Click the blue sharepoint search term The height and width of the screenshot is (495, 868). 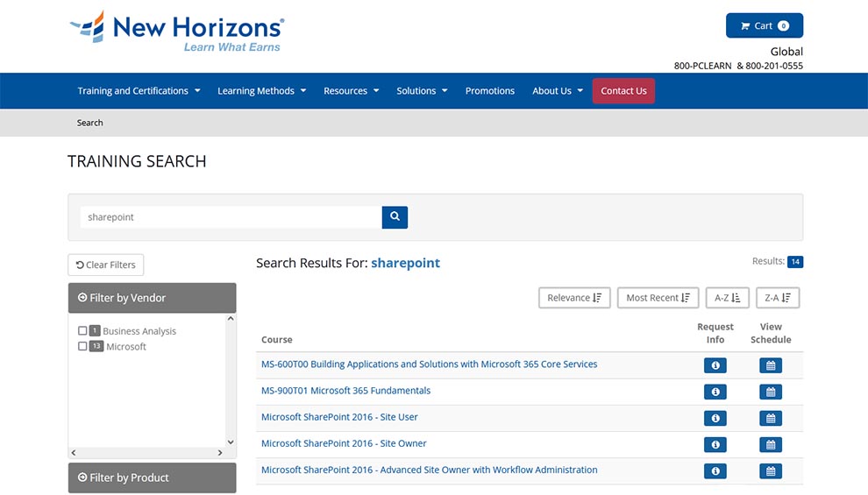pyautogui.click(x=405, y=263)
